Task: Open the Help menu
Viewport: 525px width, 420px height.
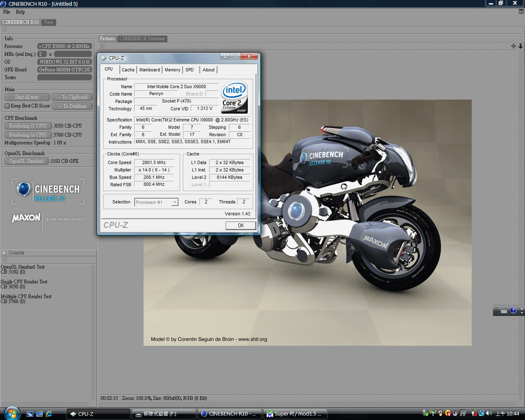Action: pyautogui.click(x=21, y=12)
